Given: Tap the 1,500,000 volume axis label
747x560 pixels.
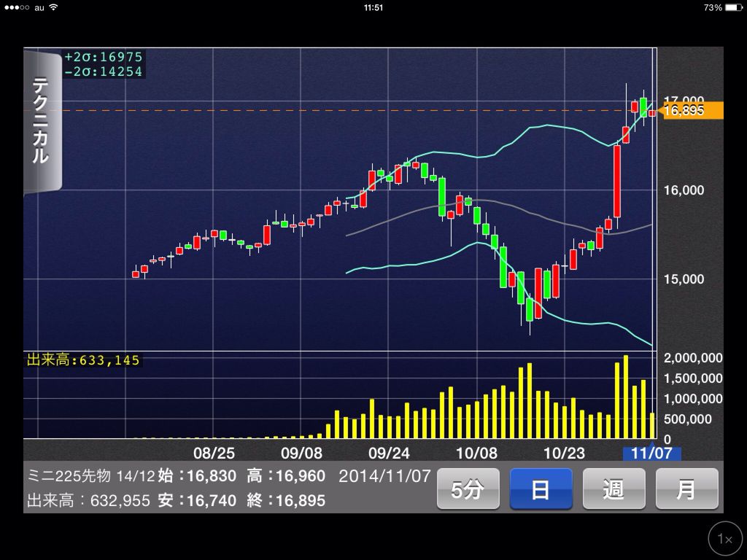Looking at the screenshot, I should pos(693,378).
